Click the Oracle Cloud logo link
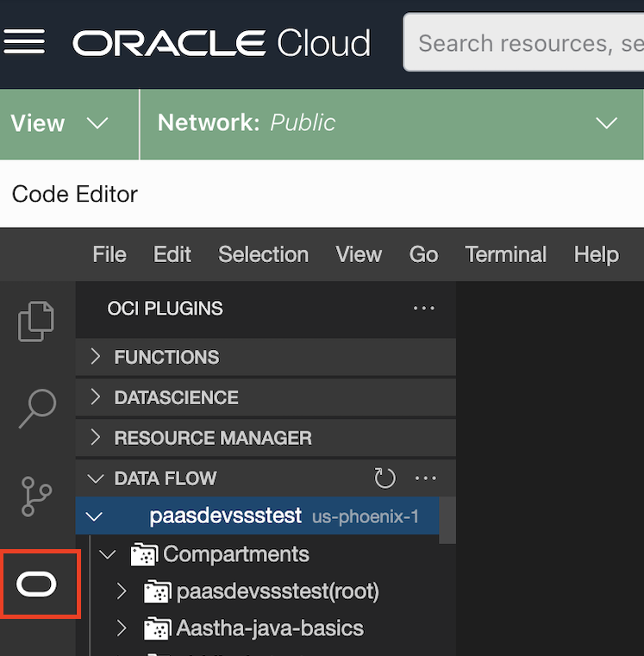Screen dimensions: 644x656 [x=222, y=42]
